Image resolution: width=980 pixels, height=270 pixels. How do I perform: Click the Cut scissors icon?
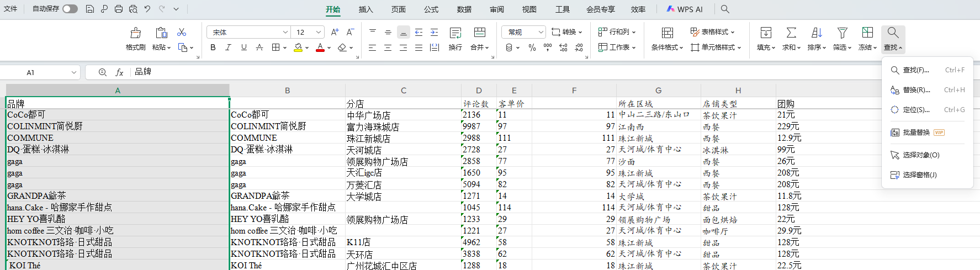point(182,33)
